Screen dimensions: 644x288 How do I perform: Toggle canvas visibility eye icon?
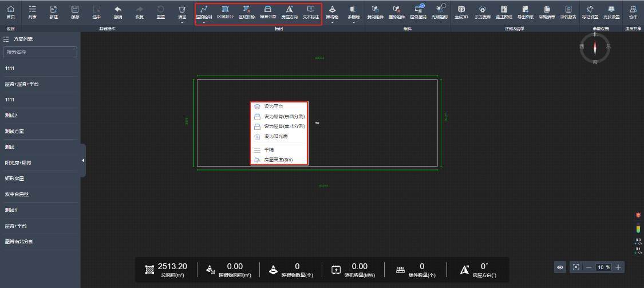560,267
